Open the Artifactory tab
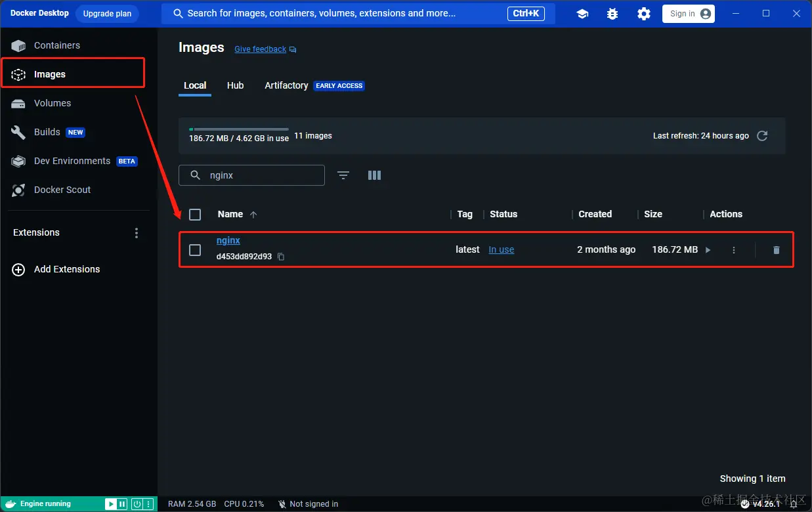This screenshot has height=512, width=812. pyautogui.click(x=286, y=85)
